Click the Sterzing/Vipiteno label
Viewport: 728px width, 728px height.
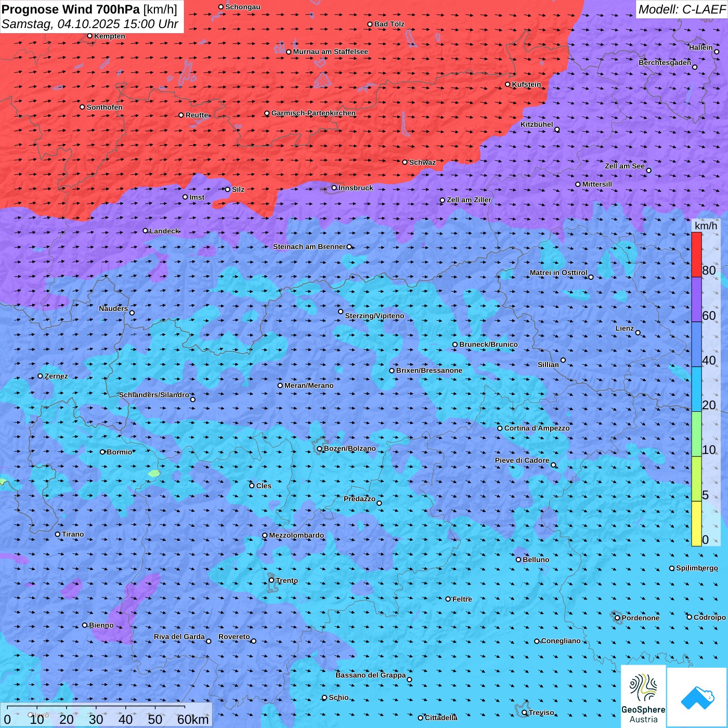coord(374,316)
